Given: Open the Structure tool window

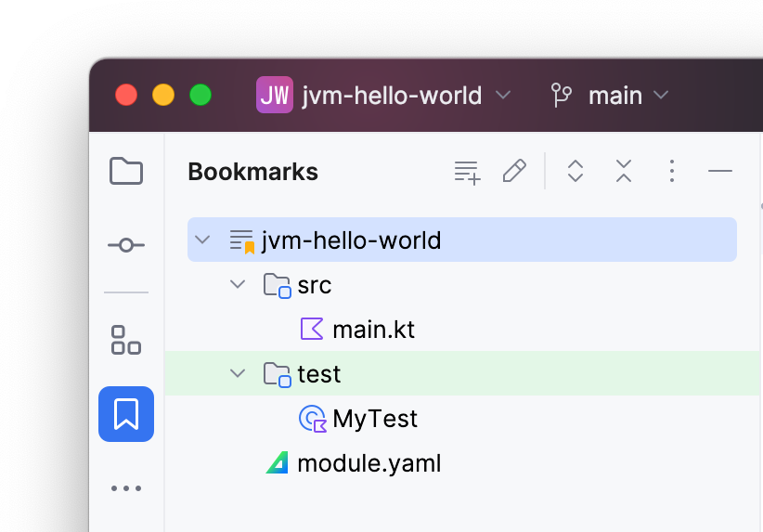Looking at the screenshot, I should point(126,340).
